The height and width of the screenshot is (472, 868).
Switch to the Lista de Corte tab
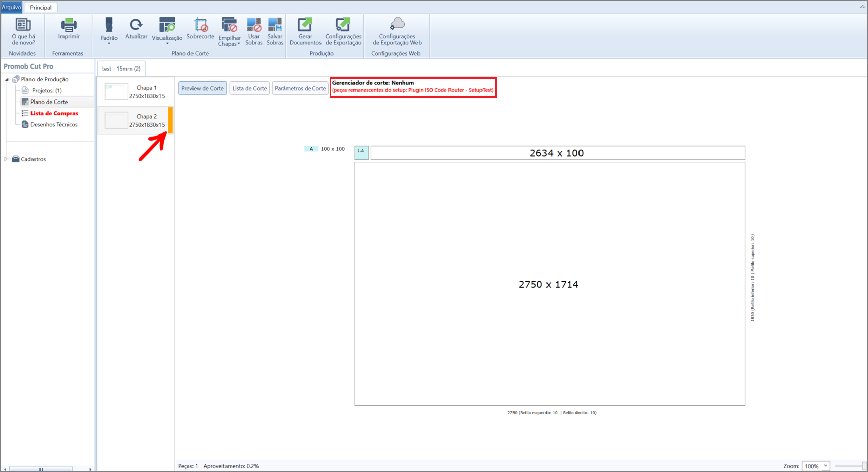(249, 88)
